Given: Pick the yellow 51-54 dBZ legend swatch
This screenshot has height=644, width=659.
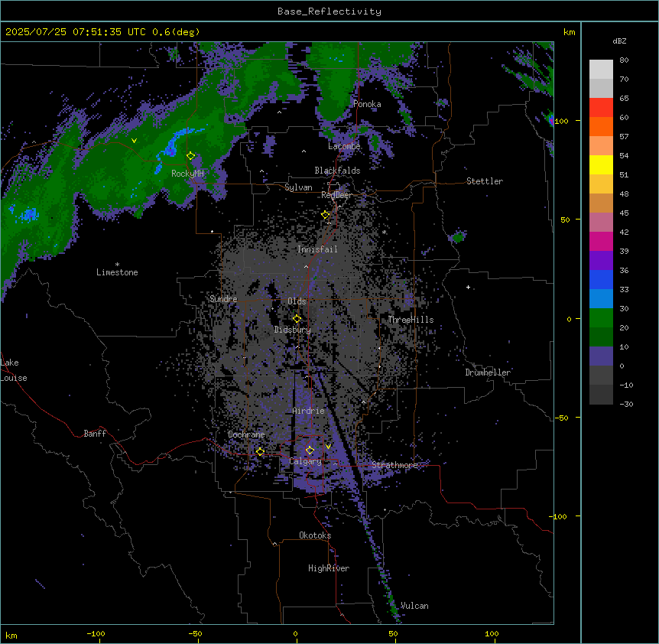Looking at the screenshot, I should pyautogui.click(x=601, y=165).
